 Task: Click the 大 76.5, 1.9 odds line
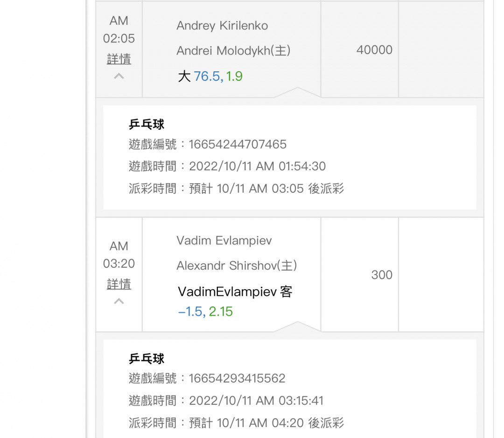pyautogui.click(x=210, y=76)
